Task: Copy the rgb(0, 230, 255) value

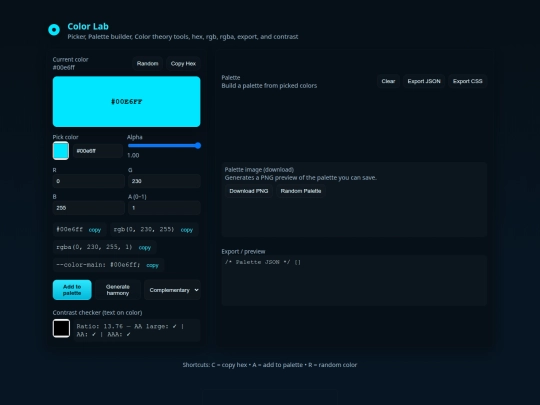Action: (x=187, y=230)
